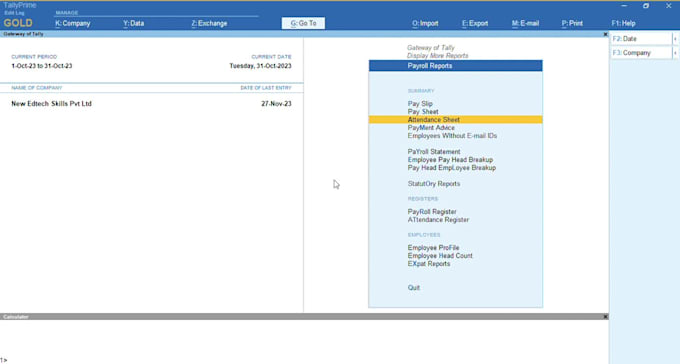This screenshot has height=364, width=680.
Task: Click the Edit Log label
Action: click(x=14, y=13)
